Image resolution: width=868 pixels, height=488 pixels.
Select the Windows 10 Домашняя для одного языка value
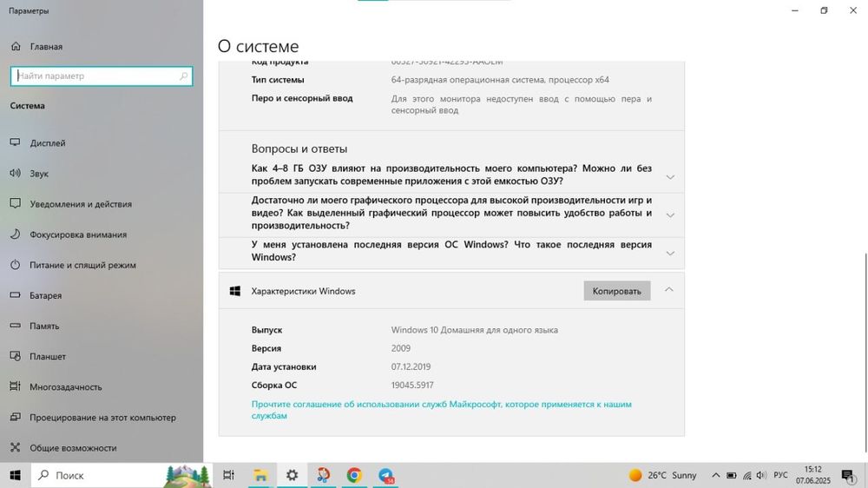[x=475, y=330]
